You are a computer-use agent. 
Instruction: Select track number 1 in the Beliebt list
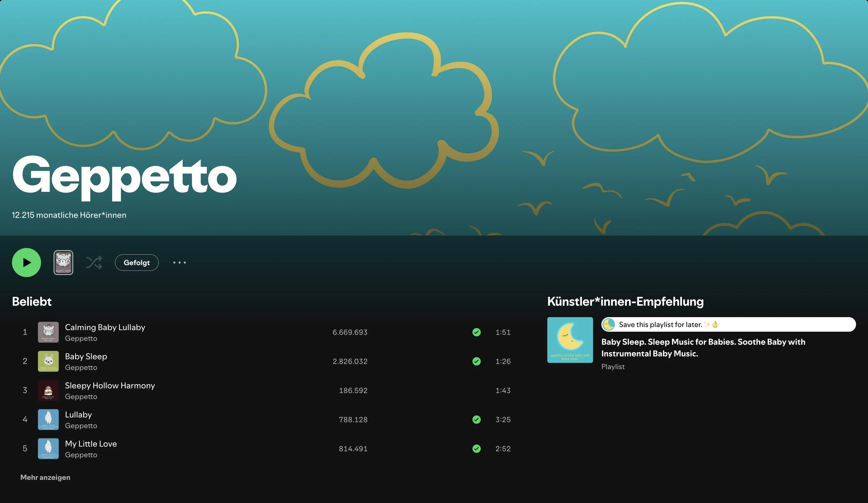click(x=25, y=332)
